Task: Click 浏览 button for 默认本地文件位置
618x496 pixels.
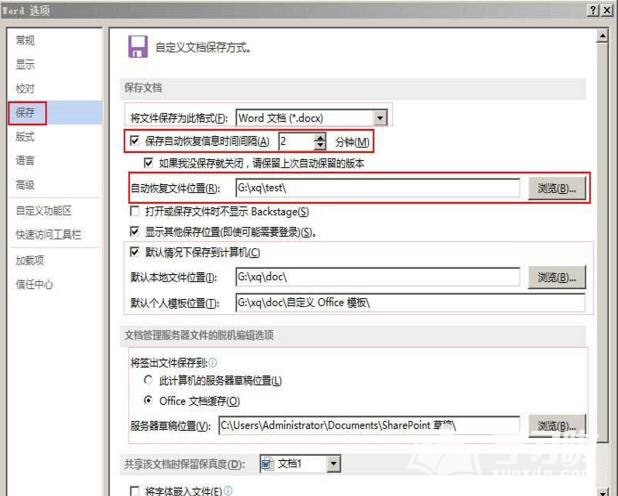Action: pyautogui.click(x=557, y=278)
